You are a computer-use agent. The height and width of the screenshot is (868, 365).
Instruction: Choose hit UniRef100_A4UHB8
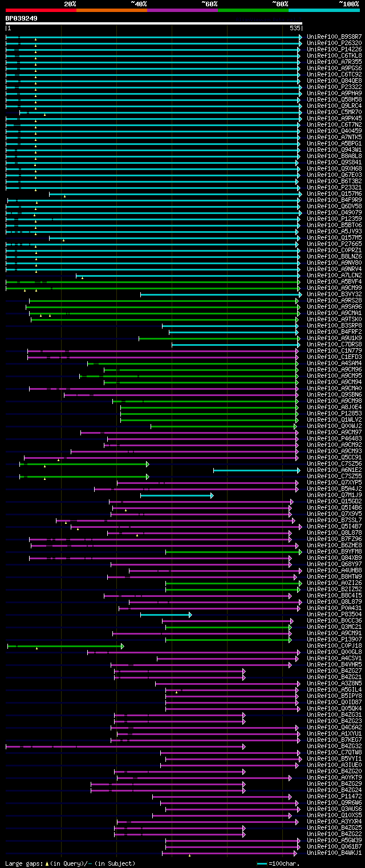click(x=334, y=570)
